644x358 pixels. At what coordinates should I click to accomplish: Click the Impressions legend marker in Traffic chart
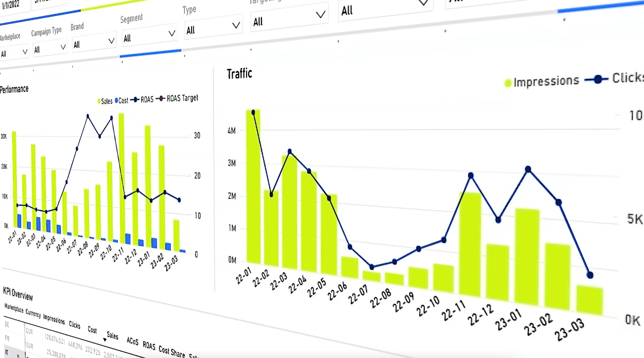tap(508, 83)
